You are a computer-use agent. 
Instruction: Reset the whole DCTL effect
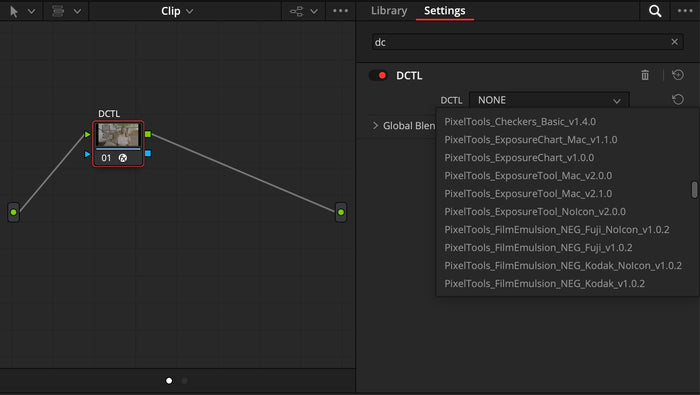point(678,75)
